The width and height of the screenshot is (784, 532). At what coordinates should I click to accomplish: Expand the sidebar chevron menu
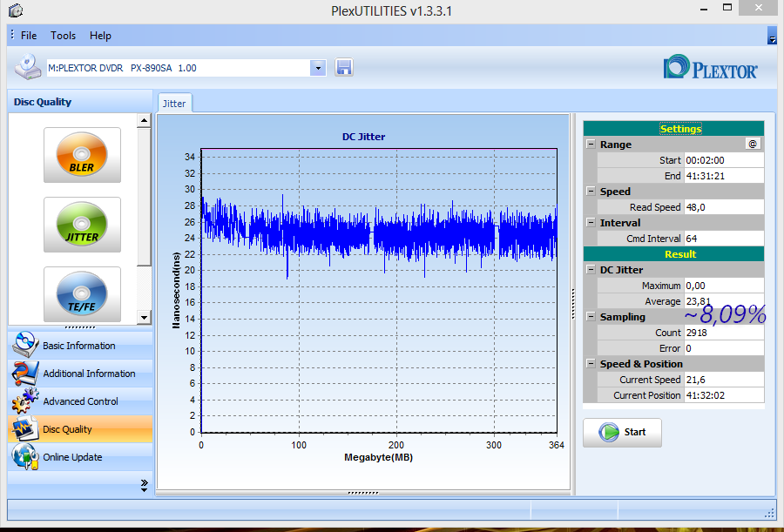point(144,486)
